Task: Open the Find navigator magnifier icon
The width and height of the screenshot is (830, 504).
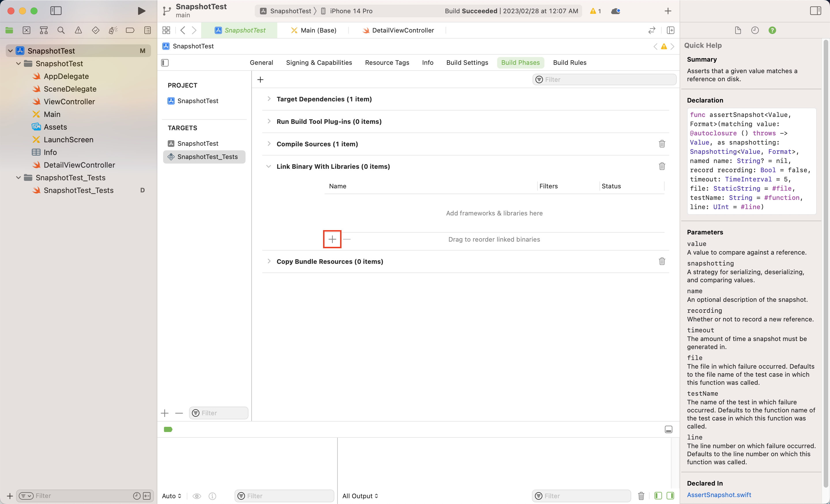Action: tap(61, 30)
